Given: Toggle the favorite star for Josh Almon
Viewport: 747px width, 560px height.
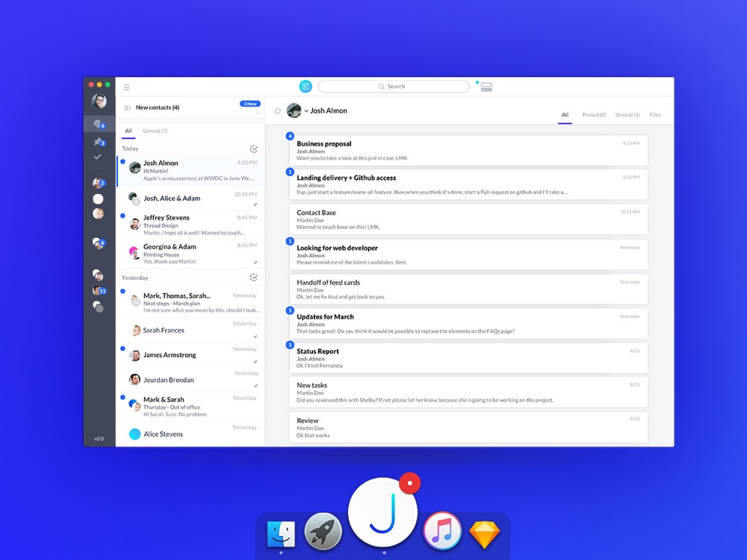Looking at the screenshot, I should (278, 111).
